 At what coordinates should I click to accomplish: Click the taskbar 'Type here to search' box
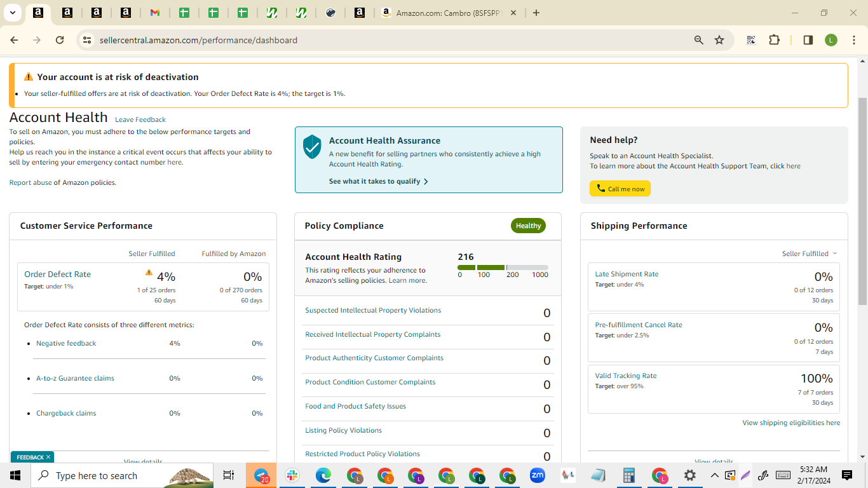[x=122, y=475]
